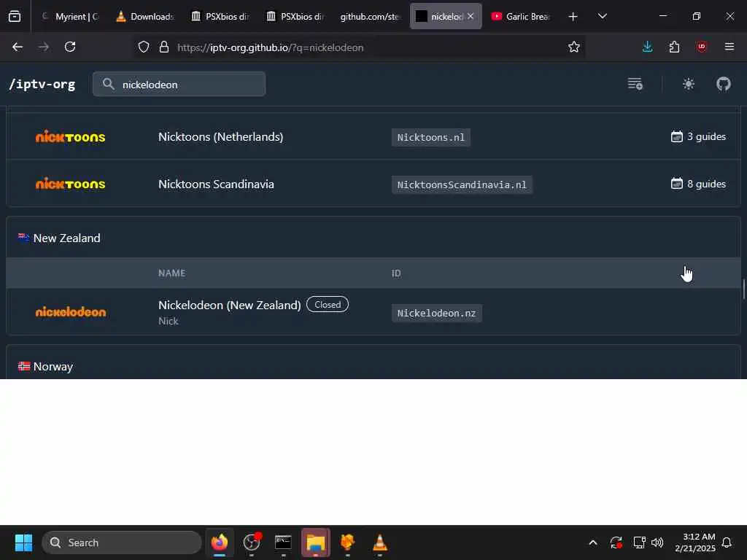Open VLC media player from the taskbar
747x560 pixels.
379,542
